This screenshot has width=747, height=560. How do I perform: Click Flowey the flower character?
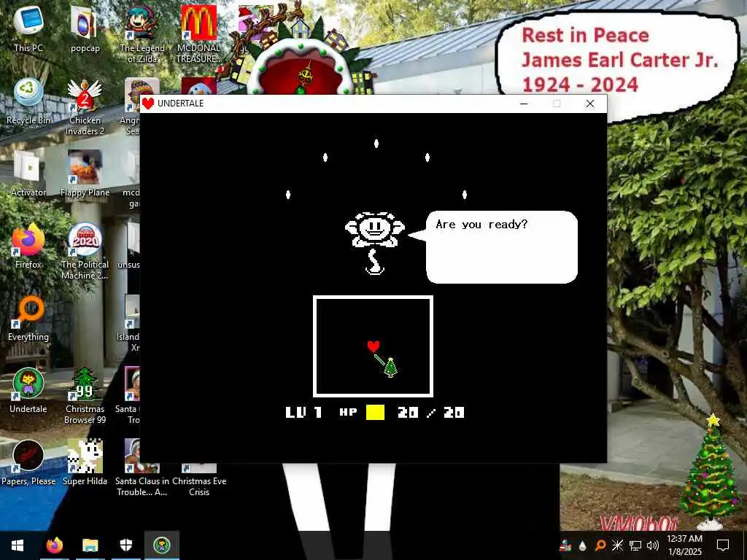point(375,243)
